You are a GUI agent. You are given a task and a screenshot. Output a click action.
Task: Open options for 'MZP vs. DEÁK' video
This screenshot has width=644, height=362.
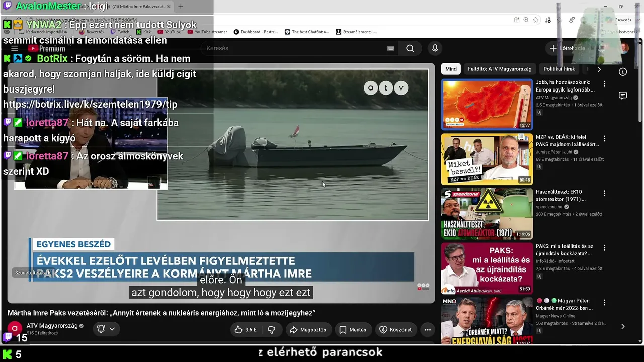pyautogui.click(x=604, y=138)
